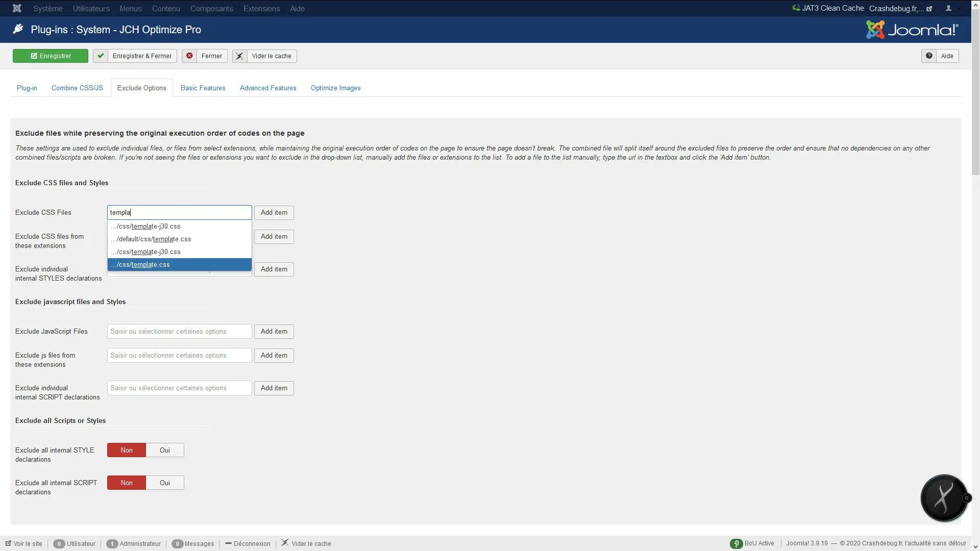Select .../default/css/template.css suggestion
Screen dimensions: 980x551
[180, 239]
